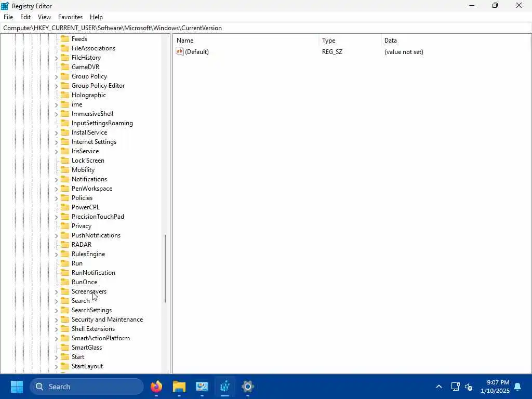Click the Feeds folder icon
Image resolution: width=532 pixels, height=399 pixels.
click(x=65, y=38)
